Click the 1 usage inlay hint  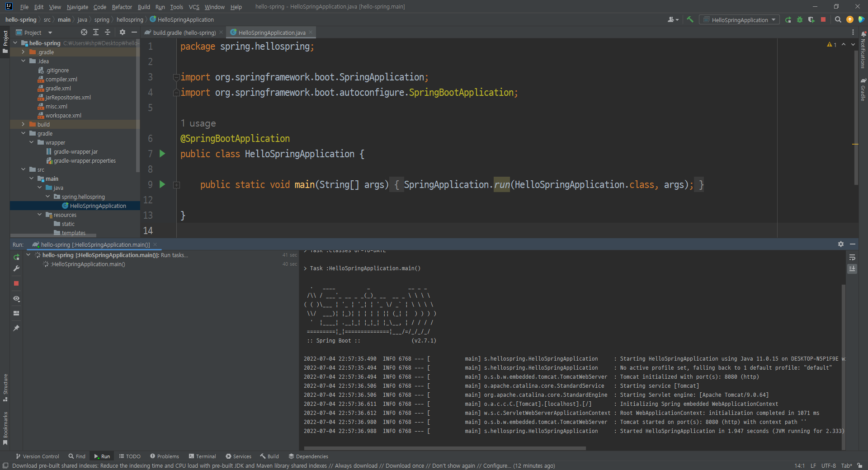point(198,123)
